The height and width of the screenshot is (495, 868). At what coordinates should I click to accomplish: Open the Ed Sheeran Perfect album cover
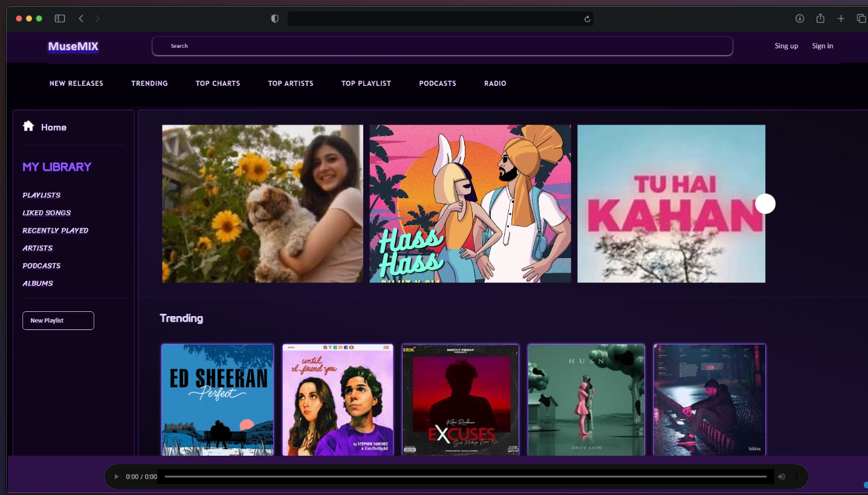click(x=218, y=400)
